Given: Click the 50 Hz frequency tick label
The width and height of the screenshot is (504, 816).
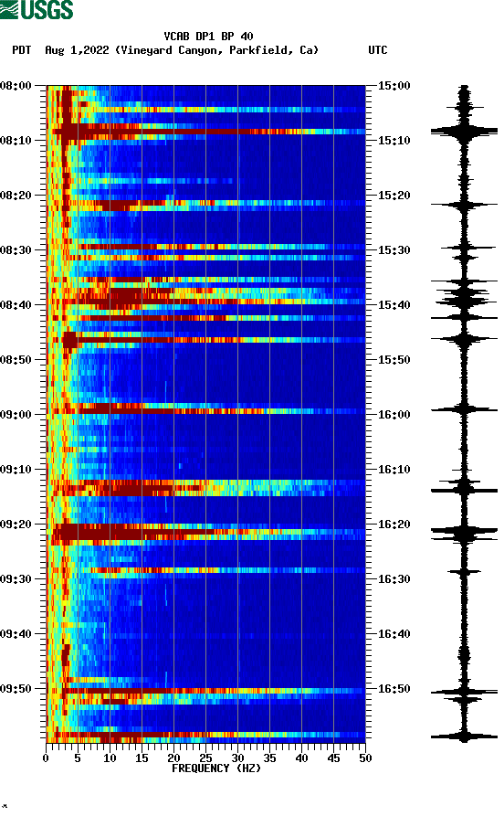Looking at the screenshot, I should pos(365,758).
